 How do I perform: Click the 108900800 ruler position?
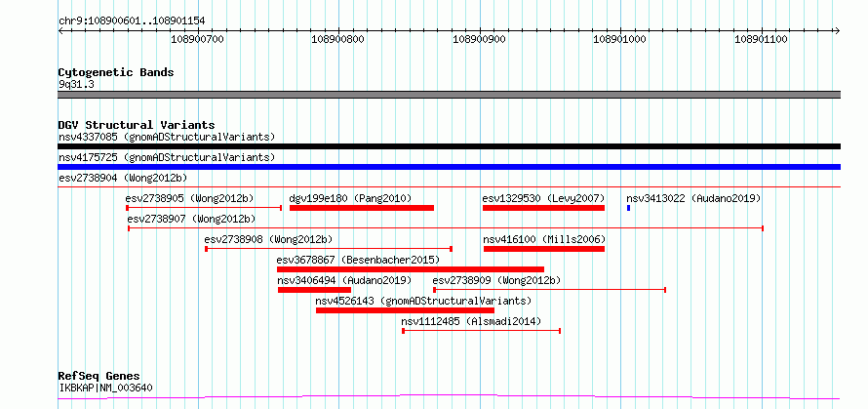pyautogui.click(x=339, y=39)
